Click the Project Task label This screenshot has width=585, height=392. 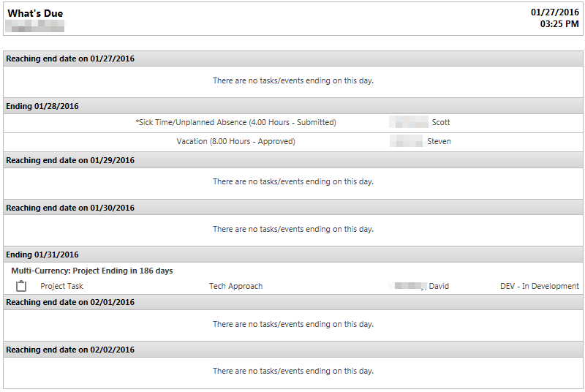pyautogui.click(x=61, y=286)
